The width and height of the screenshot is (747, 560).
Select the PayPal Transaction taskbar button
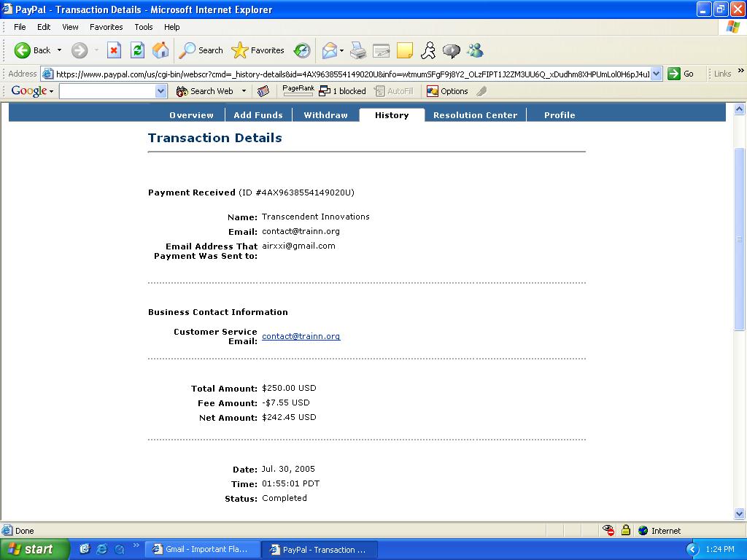pyautogui.click(x=320, y=550)
